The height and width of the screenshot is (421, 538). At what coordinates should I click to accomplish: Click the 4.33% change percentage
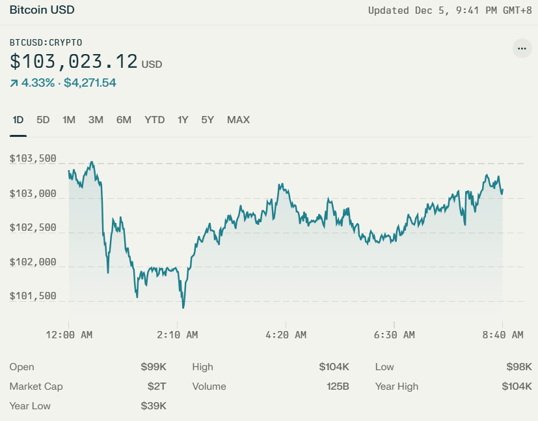pos(38,83)
